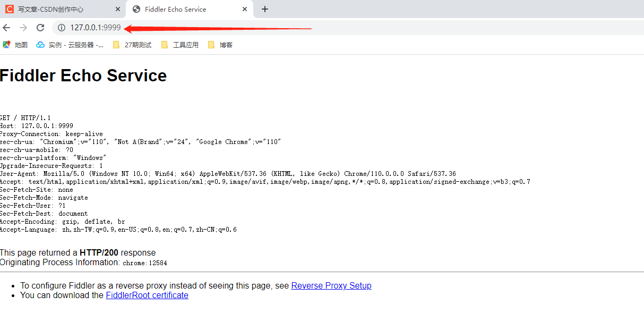
Task: Click the CSDN tab favicon
Action: [x=10, y=9]
